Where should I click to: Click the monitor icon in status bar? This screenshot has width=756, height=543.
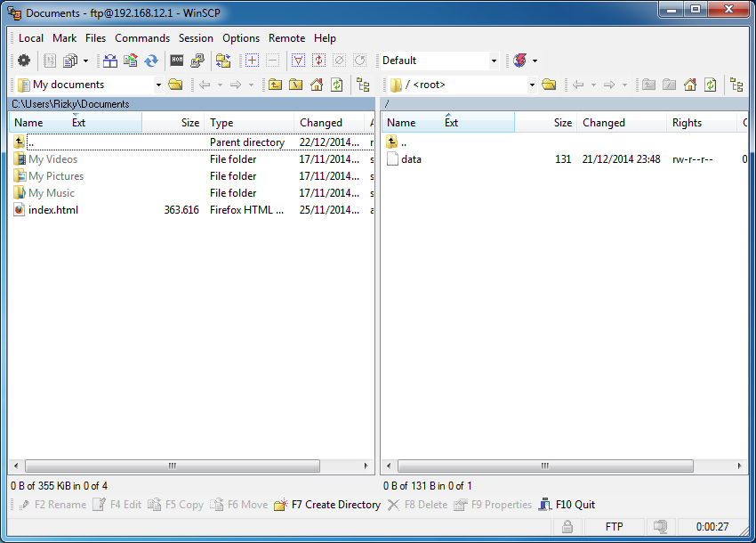(x=661, y=527)
